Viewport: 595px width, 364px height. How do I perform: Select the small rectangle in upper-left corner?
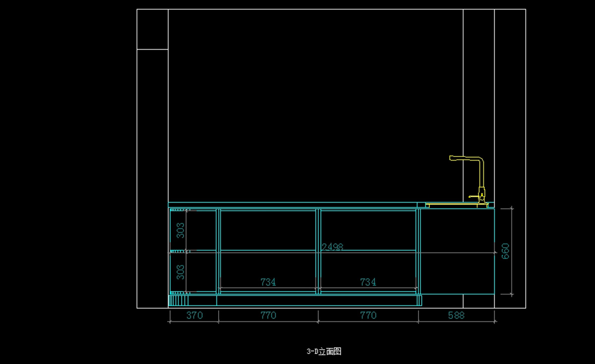[x=152, y=29]
